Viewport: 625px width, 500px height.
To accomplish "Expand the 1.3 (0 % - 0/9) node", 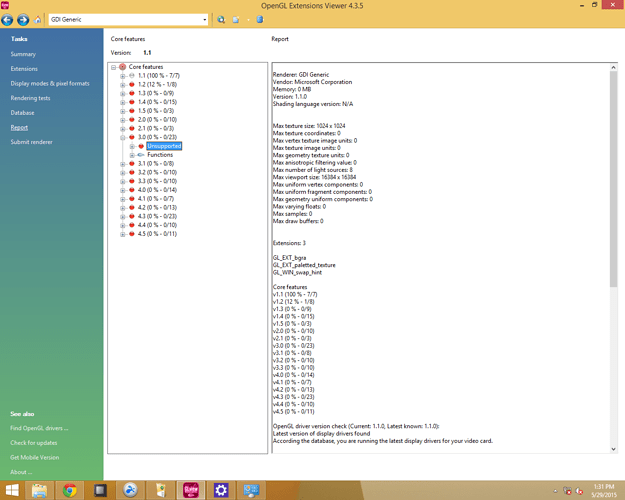I will click(123, 93).
